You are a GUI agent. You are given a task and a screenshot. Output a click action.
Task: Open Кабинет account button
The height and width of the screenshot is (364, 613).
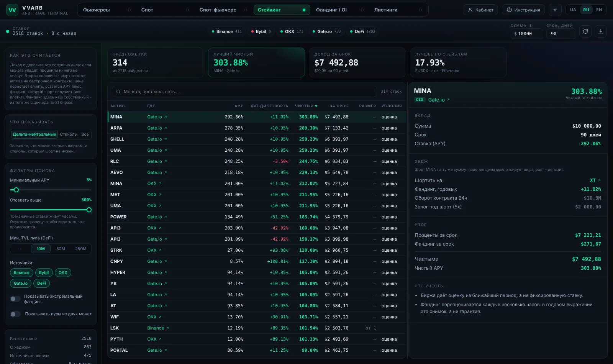coord(480,10)
